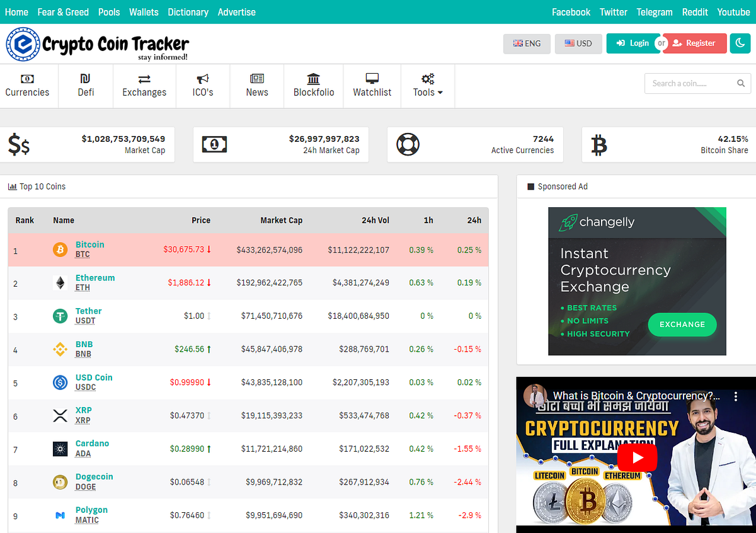
Task: Open Advertise from top bar
Action: coord(237,12)
